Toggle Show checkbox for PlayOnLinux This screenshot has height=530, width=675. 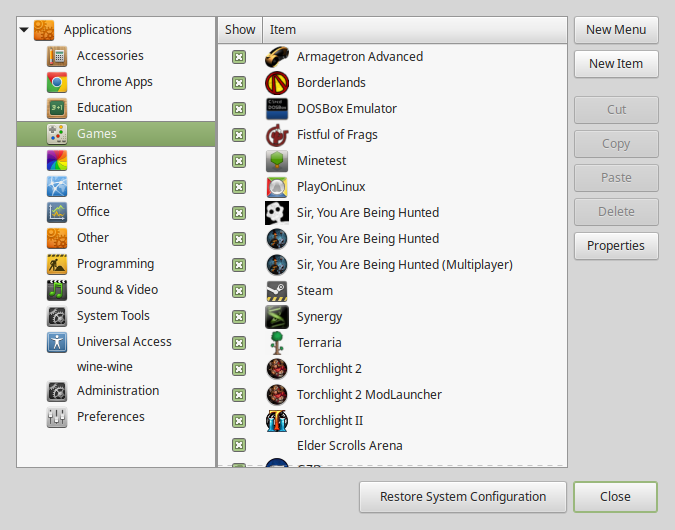pyautogui.click(x=239, y=187)
